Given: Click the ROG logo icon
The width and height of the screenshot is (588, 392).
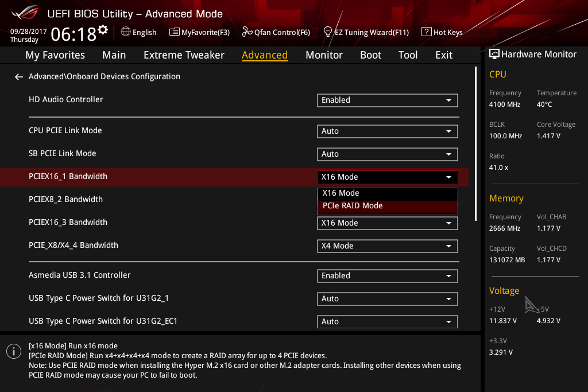Looking at the screenshot, I should pos(25,13).
